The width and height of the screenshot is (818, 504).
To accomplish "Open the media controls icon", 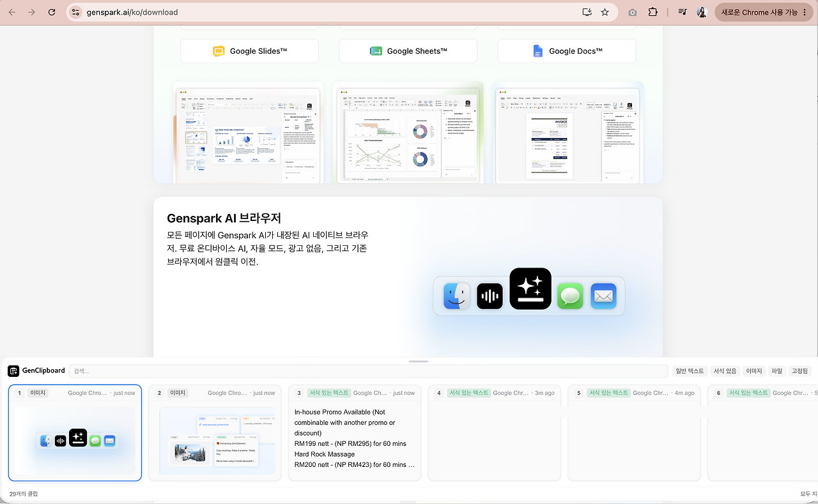I will point(683,12).
